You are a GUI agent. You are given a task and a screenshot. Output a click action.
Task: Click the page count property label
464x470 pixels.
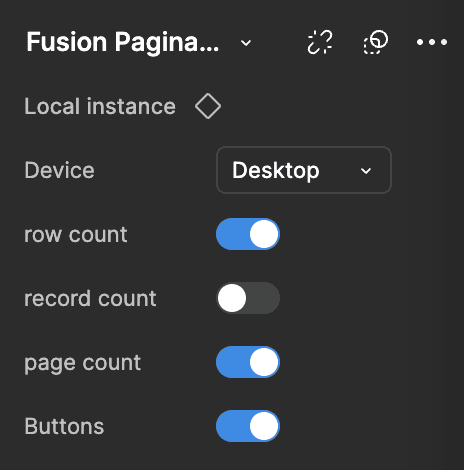coord(82,363)
